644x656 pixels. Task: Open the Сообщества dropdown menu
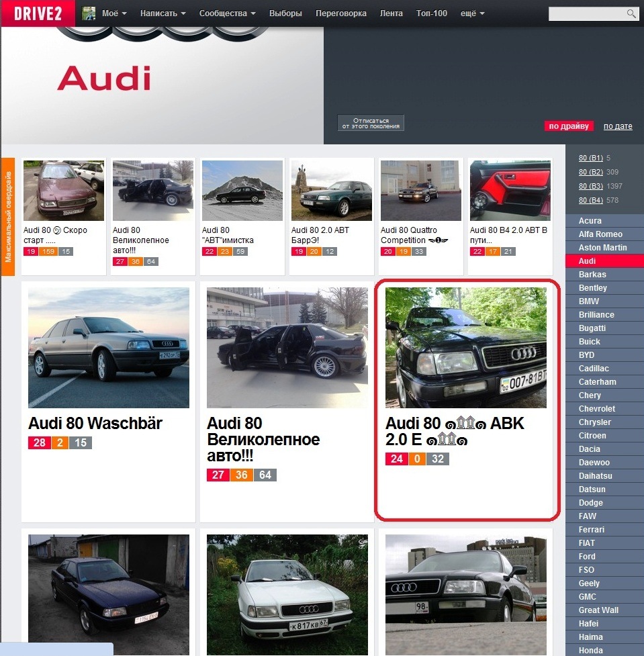click(x=227, y=13)
